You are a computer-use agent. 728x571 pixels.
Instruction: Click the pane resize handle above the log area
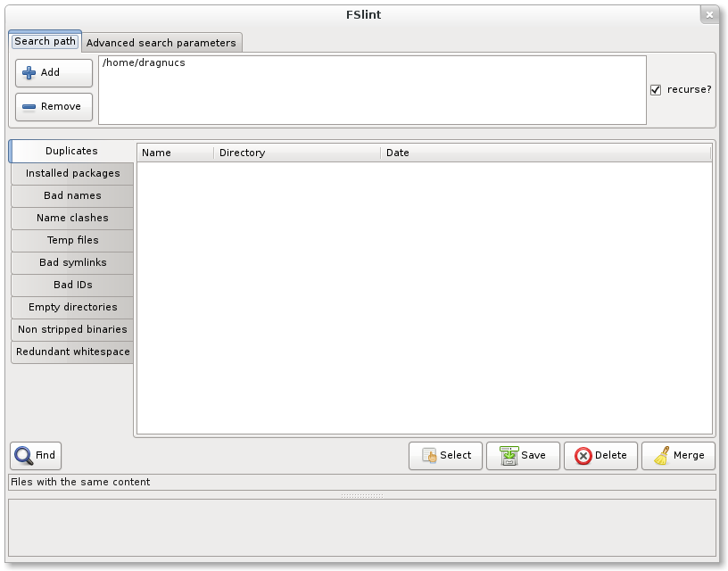[362, 495]
